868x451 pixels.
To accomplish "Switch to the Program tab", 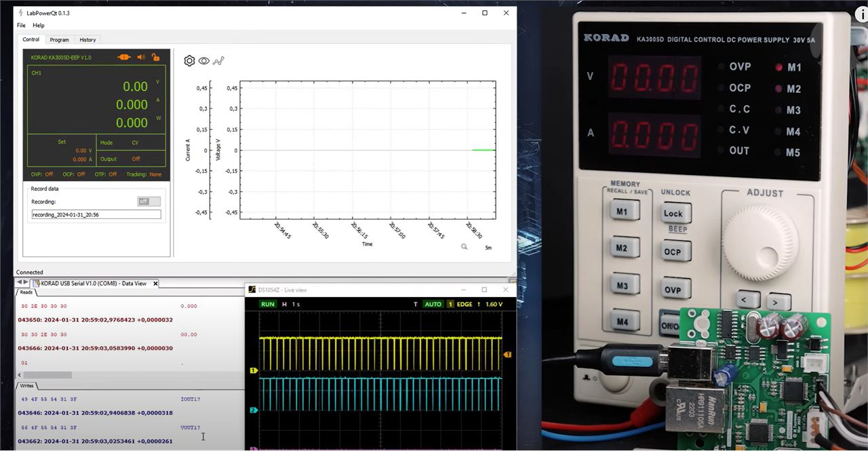I will [59, 40].
